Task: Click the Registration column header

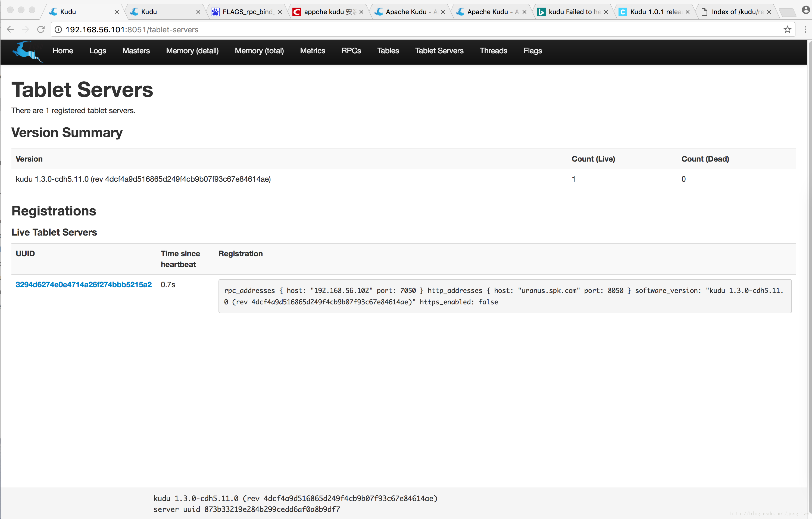Action: tap(241, 254)
